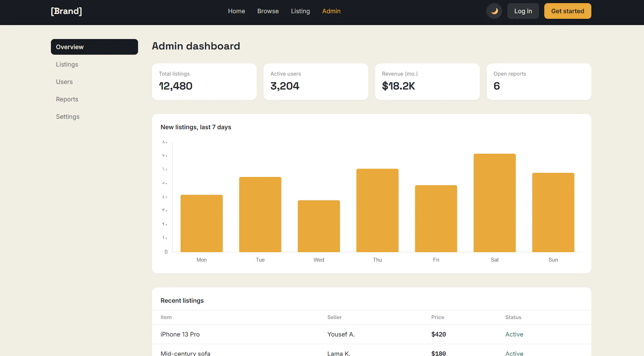Select Overview in the sidebar
Screen dimensions: 644x356
point(94,47)
